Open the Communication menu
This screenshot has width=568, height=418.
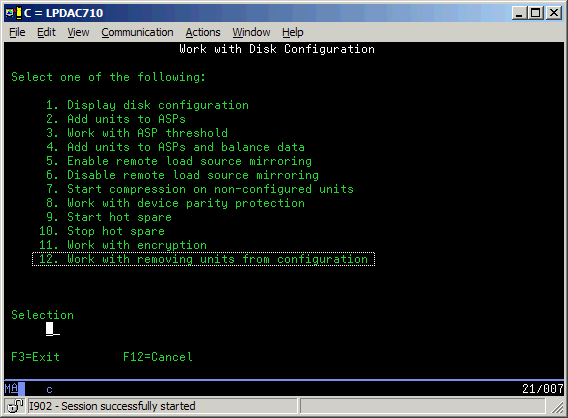(x=137, y=32)
